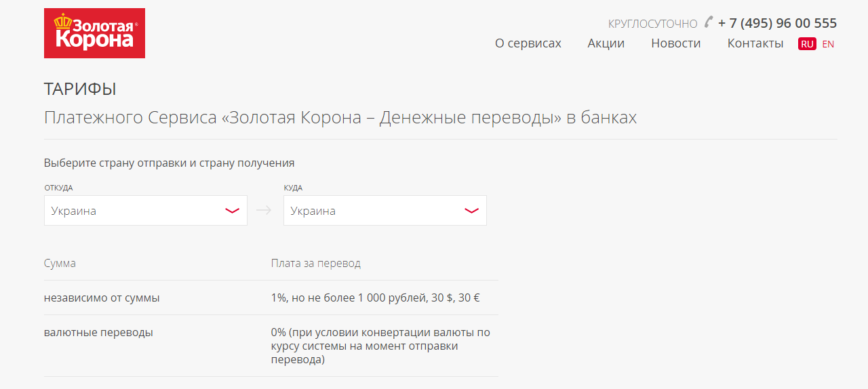The height and width of the screenshot is (389, 868).
Task: Click the Золотая Корона logo
Action: click(94, 33)
